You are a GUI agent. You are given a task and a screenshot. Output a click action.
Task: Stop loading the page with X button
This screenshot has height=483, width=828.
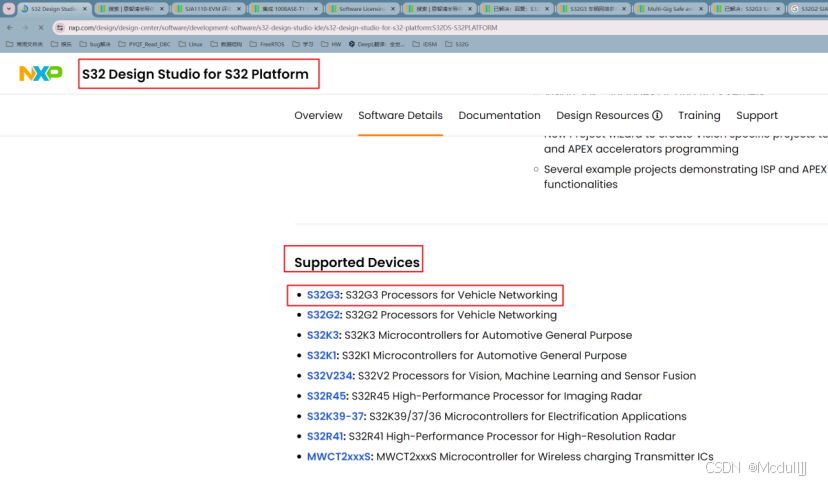pyautogui.click(x=41, y=27)
